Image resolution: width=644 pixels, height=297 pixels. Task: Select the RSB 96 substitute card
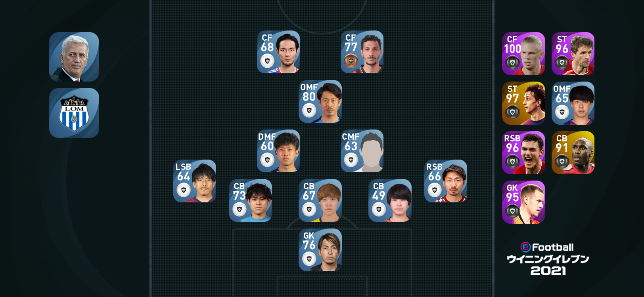523,152
